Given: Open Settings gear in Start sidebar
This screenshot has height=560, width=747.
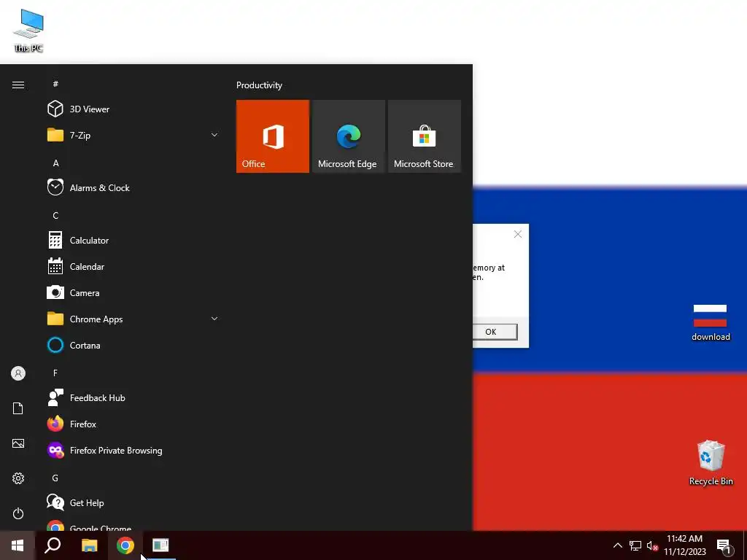Looking at the screenshot, I should pos(18,478).
